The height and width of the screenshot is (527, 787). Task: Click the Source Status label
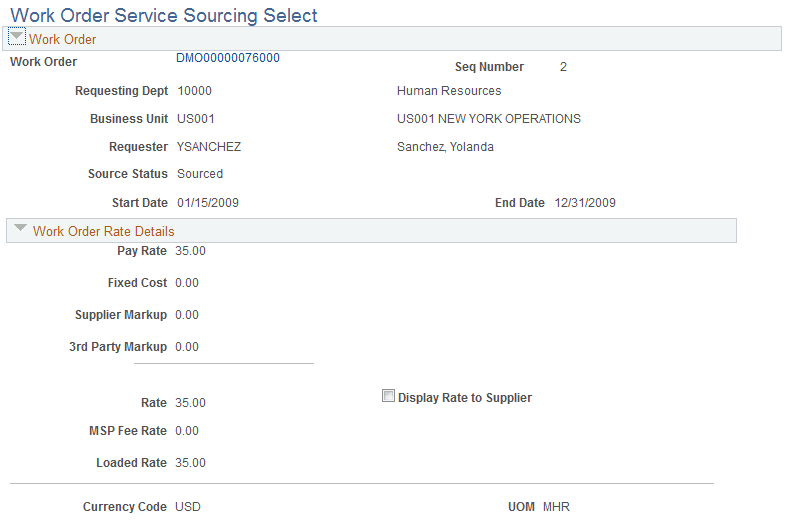point(127,174)
